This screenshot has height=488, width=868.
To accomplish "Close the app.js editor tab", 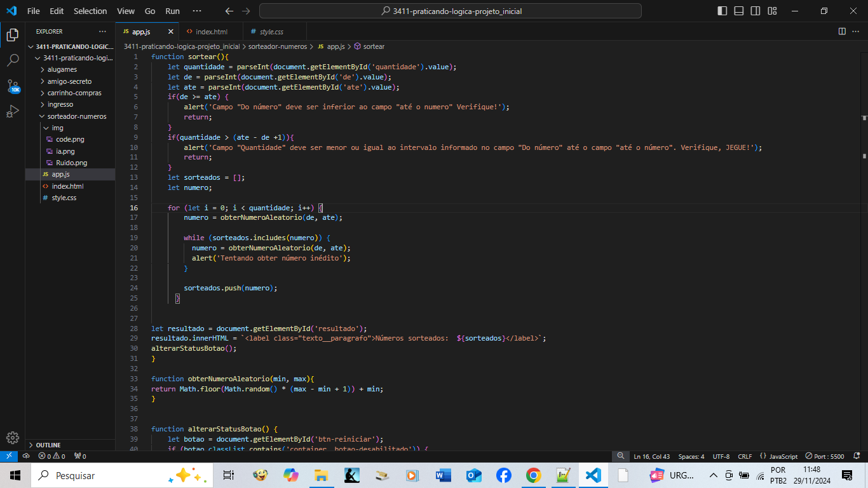I will pyautogui.click(x=170, y=31).
